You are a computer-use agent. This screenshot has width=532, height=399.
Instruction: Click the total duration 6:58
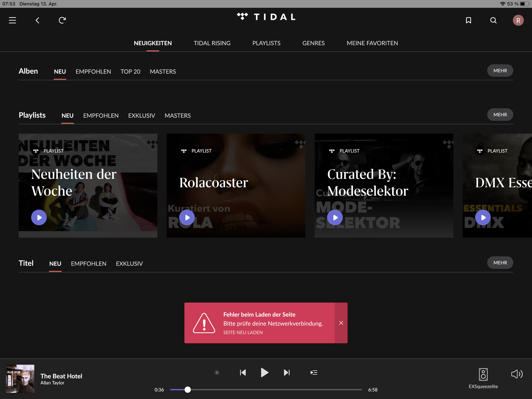point(373,390)
